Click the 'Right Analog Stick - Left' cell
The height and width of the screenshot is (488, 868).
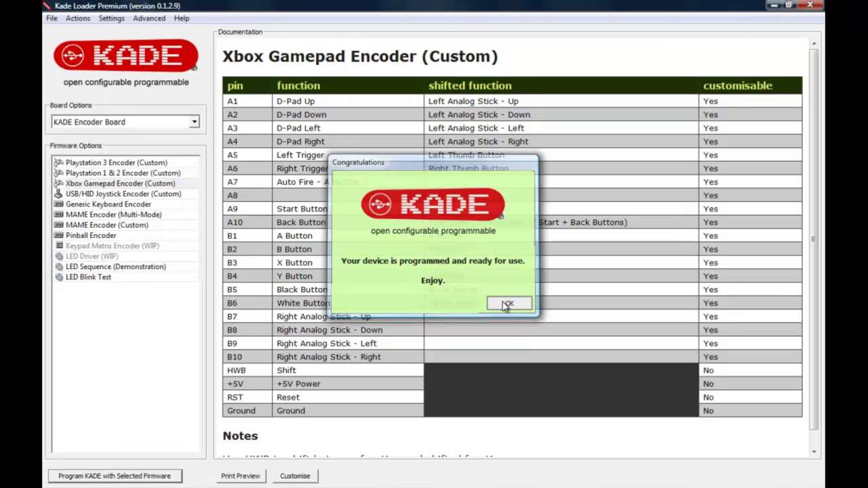[349, 343]
